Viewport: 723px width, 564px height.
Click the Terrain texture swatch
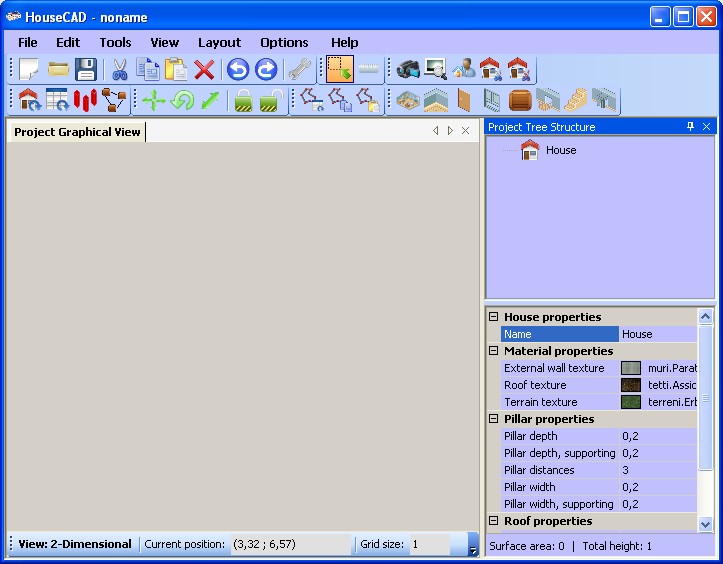click(x=631, y=402)
